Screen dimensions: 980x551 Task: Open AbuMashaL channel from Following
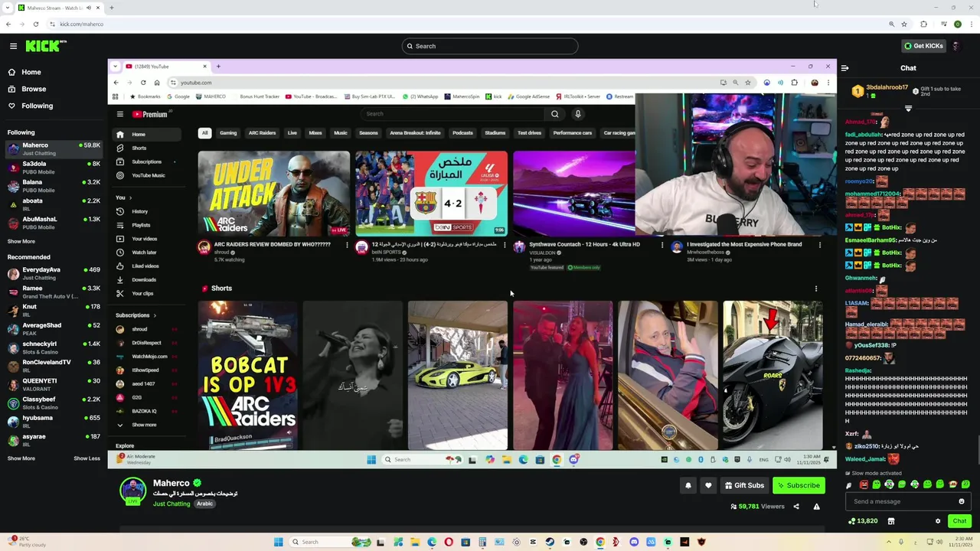(54, 223)
